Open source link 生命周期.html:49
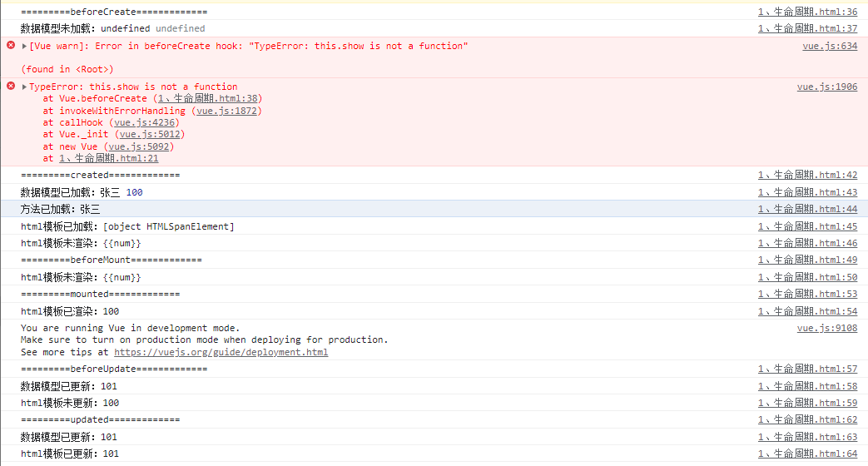 click(807, 260)
